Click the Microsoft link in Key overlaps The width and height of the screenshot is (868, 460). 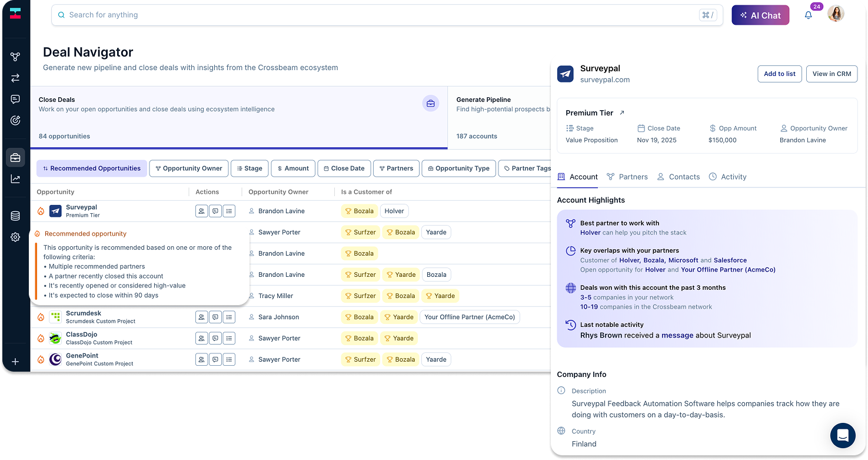(x=683, y=260)
